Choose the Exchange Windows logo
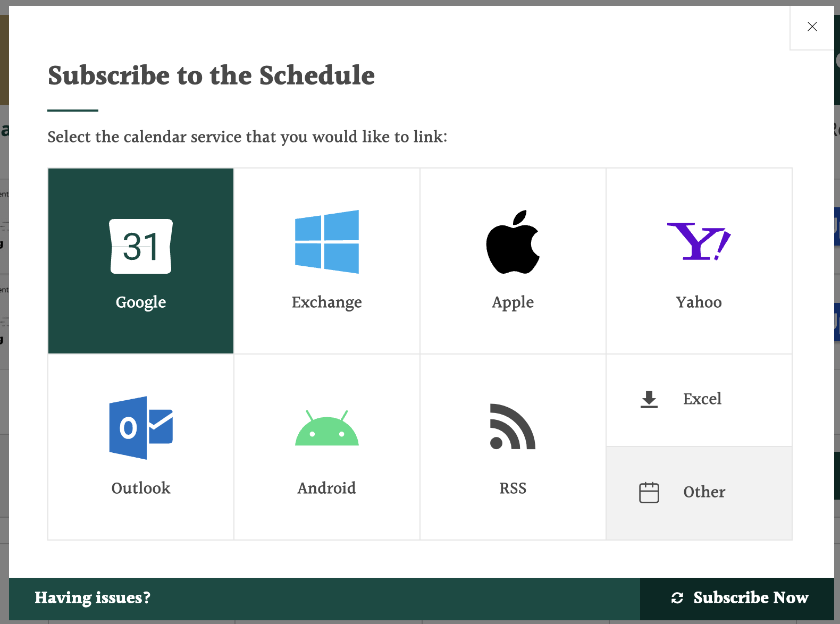The height and width of the screenshot is (624, 840). (x=327, y=242)
